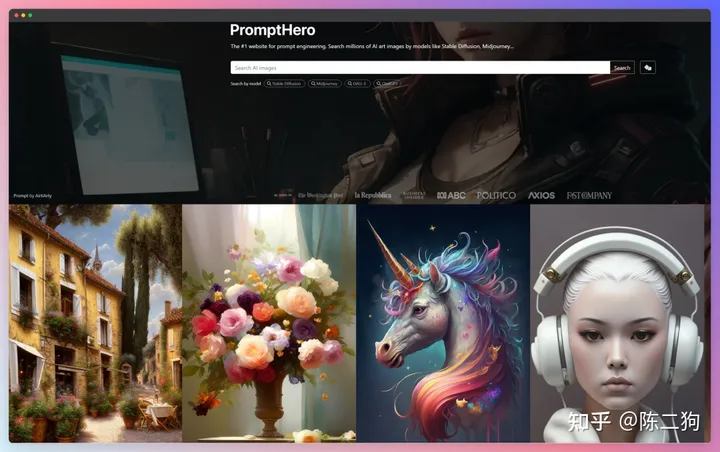The height and width of the screenshot is (452, 720).
Task: Click the PromptHero site title
Action: (272, 30)
